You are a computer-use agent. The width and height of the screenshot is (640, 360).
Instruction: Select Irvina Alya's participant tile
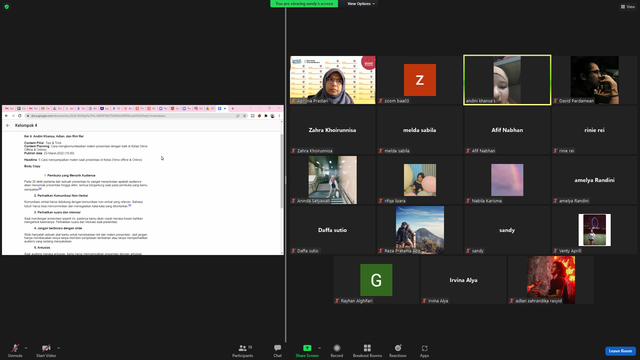pos(463,280)
